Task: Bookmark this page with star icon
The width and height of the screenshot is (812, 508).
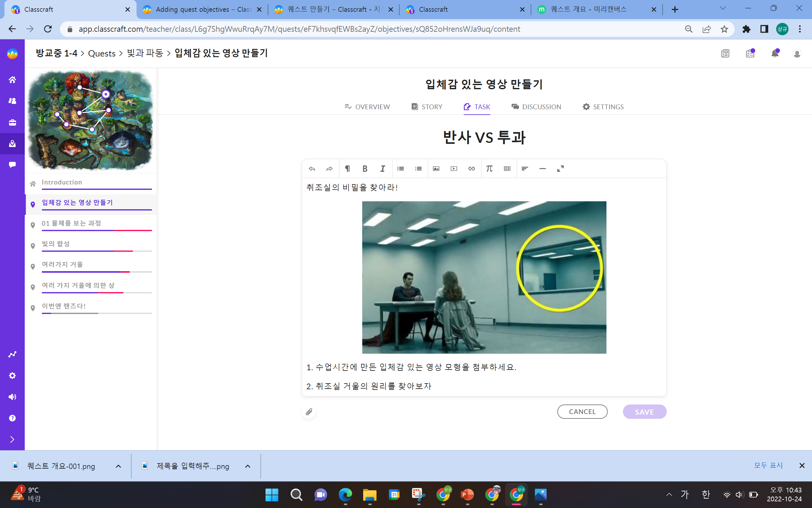Action: 724,29
